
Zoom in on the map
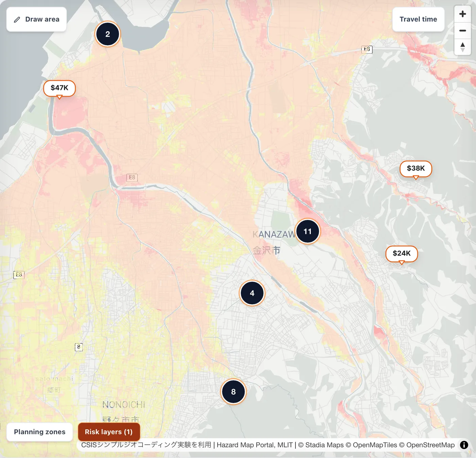tap(462, 14)
